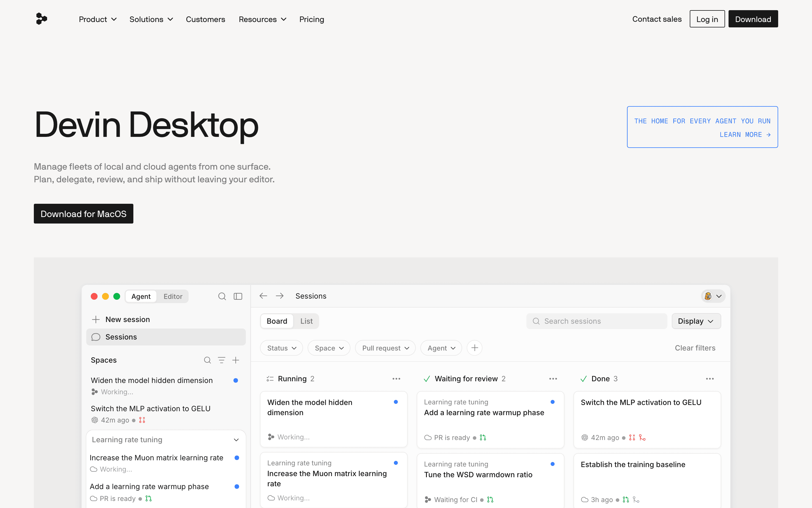This screenshot has height=508, width=812.
Task: Search spaces with the Spaces magnifier icon
Action: pyautogui.click(x=207, y=360)
